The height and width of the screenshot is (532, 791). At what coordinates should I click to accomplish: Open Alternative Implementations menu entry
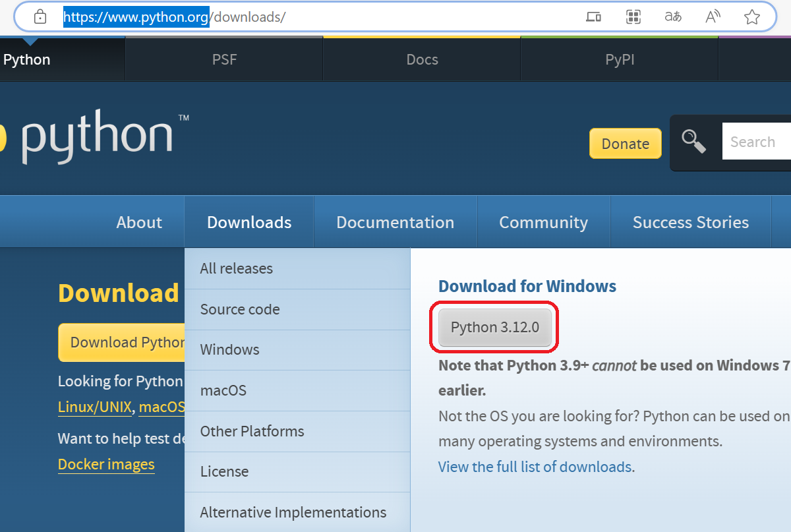tap(297, 512)
